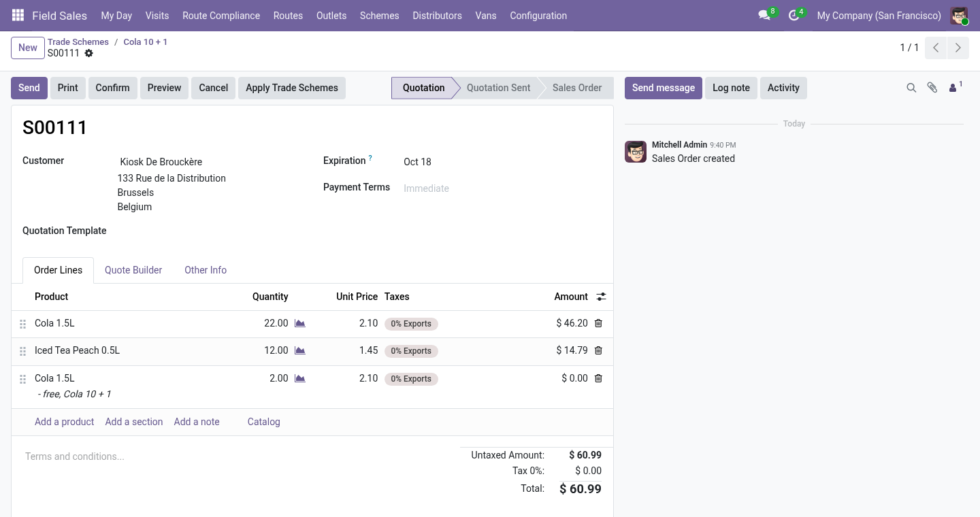
Task: Open forecast chart for 22.00 Cola line
Action: pos(299,324)
